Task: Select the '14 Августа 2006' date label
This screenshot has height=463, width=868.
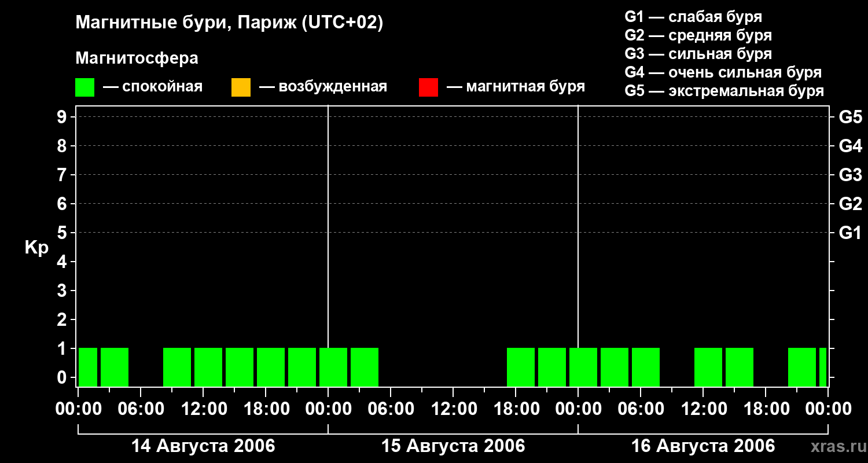Action: click(203, 446)
